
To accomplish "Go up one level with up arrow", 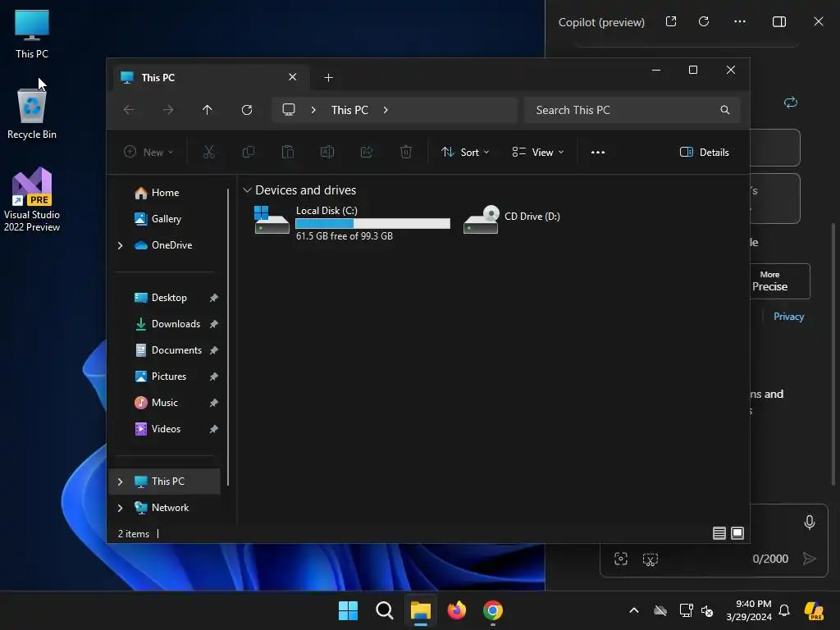I will pos(208,110).
